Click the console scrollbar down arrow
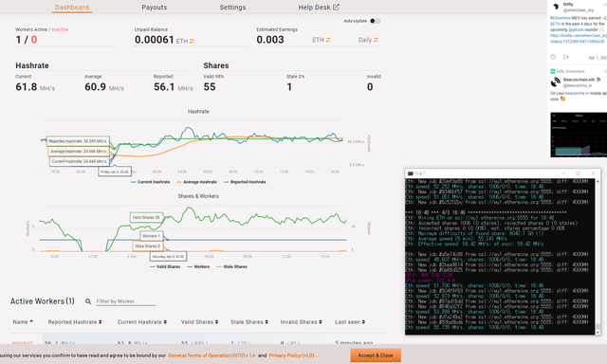Viewport: 607px width, 364px height. click(598, 333)
